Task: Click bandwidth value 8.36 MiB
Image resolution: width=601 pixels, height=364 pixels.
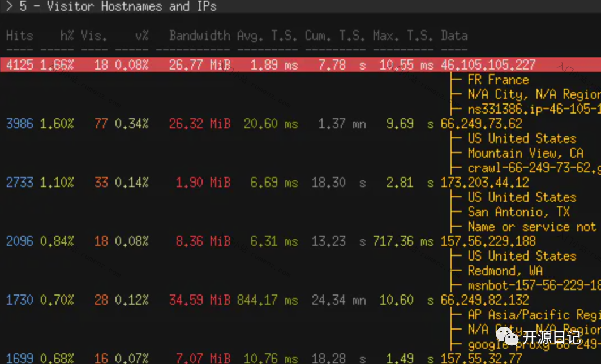Action: point(203,241)
